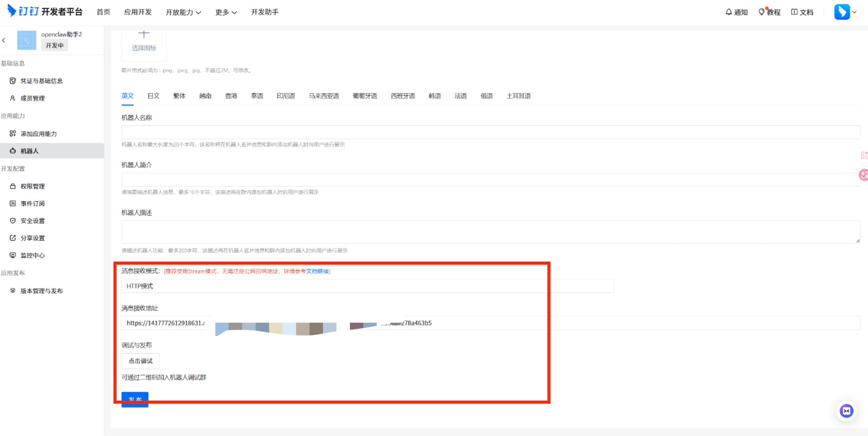This screenshot has width=868, height=436.
Task: Open 权限管理 in the sidebar
Action: (x=33, y=186)
